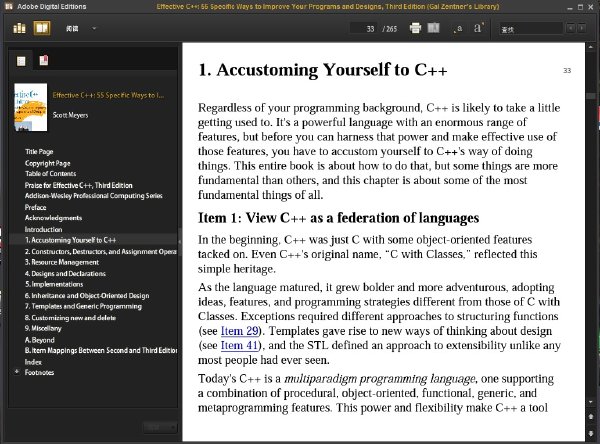Click the Adobe Digital Editions app icon

coord(8,7)
